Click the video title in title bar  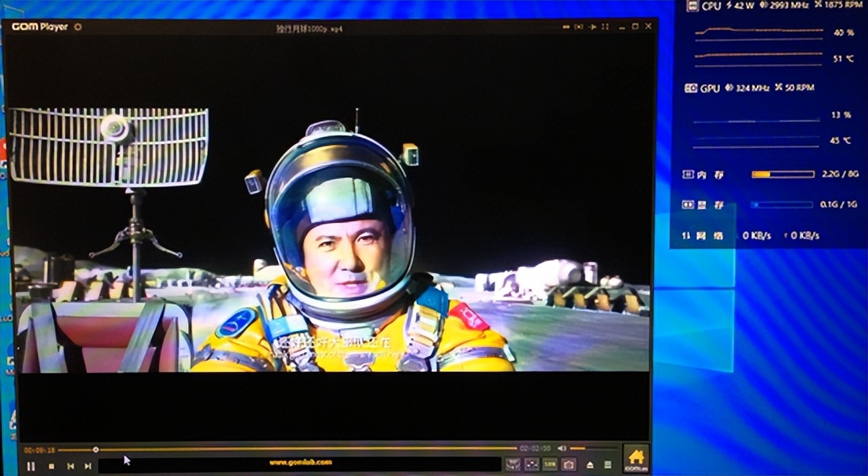pos(309,28)
